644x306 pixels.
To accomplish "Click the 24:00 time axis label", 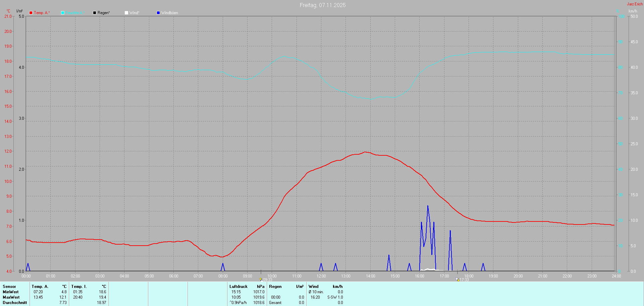I will (x=616, y=276).
